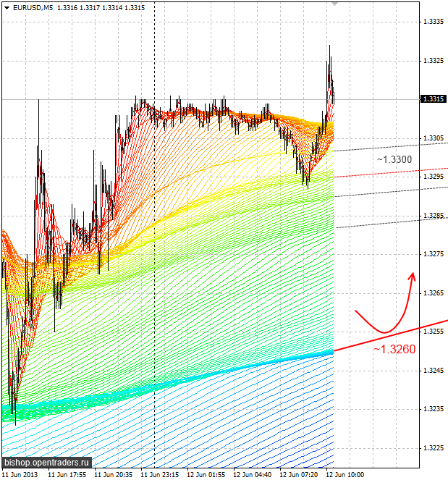Select the ~1.3260 red text label

pos(394,349)
